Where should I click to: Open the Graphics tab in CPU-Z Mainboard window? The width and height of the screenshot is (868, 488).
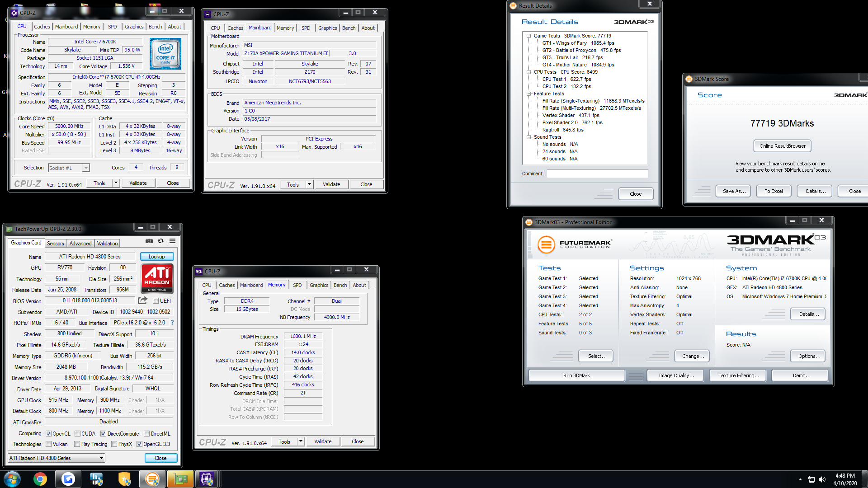click(327, 28)
